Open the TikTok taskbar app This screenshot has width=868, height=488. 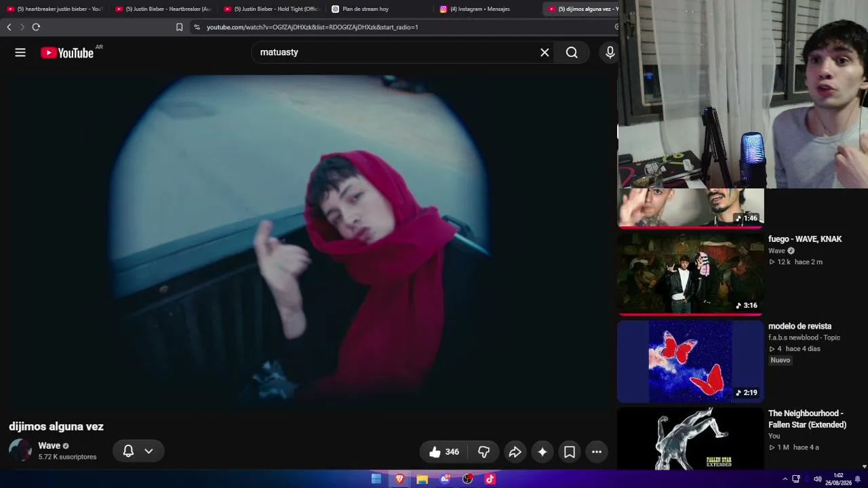click(490, 479)
